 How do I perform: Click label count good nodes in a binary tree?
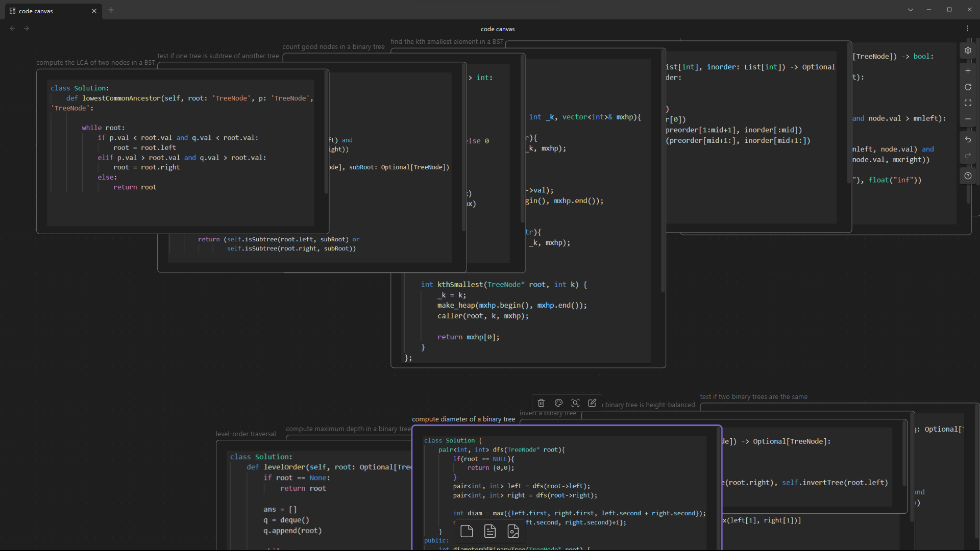pyautogui.click(x=333, y=47)
